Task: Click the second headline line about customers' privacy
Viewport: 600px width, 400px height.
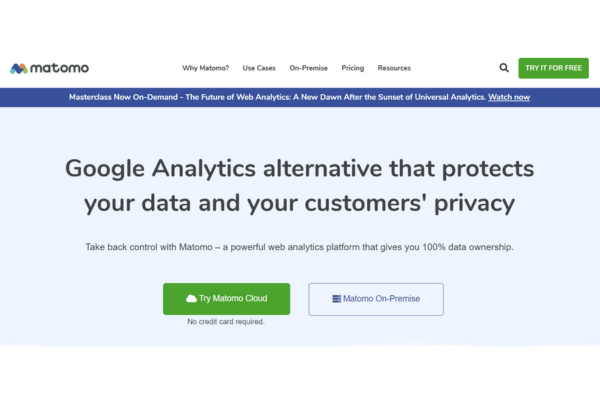Action: coord(300,203)
